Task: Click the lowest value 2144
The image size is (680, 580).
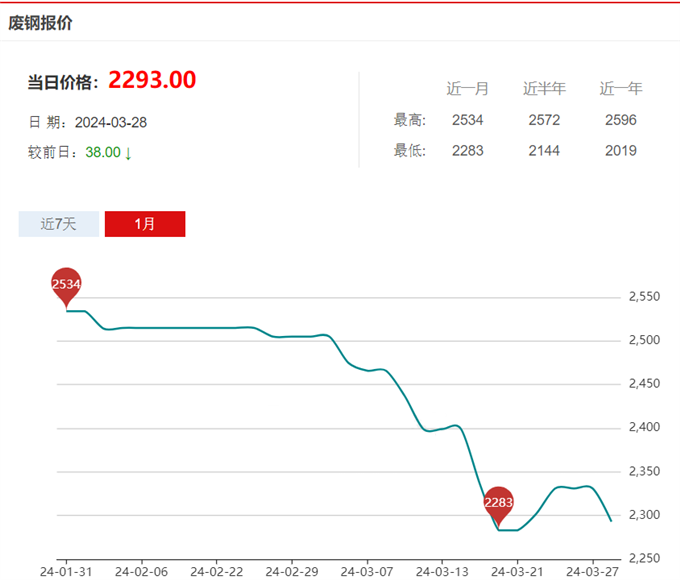Action: 544,151
